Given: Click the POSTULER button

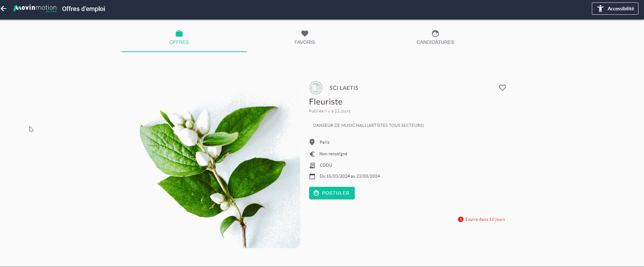Looking at the screenshot, I should click(332, 193).
